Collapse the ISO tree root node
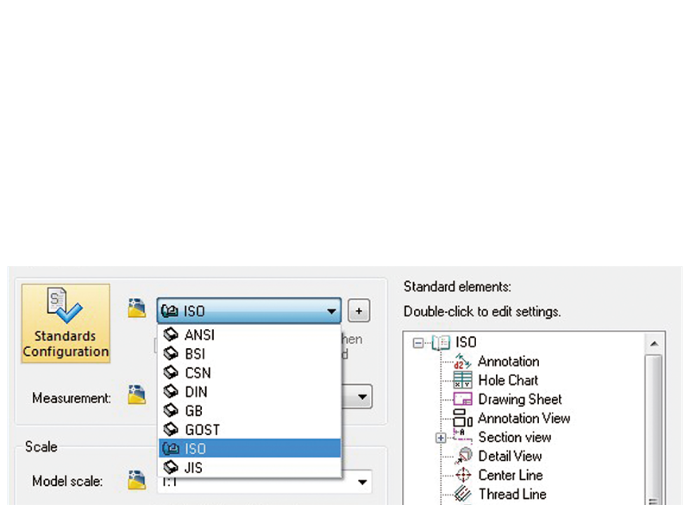 click(x=421, y=342)
